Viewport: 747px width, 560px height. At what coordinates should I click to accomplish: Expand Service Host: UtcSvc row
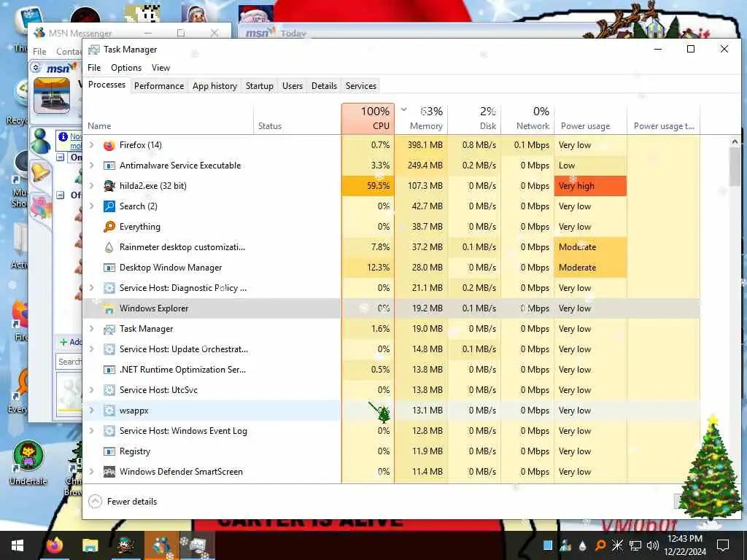[x=92, y=390]
